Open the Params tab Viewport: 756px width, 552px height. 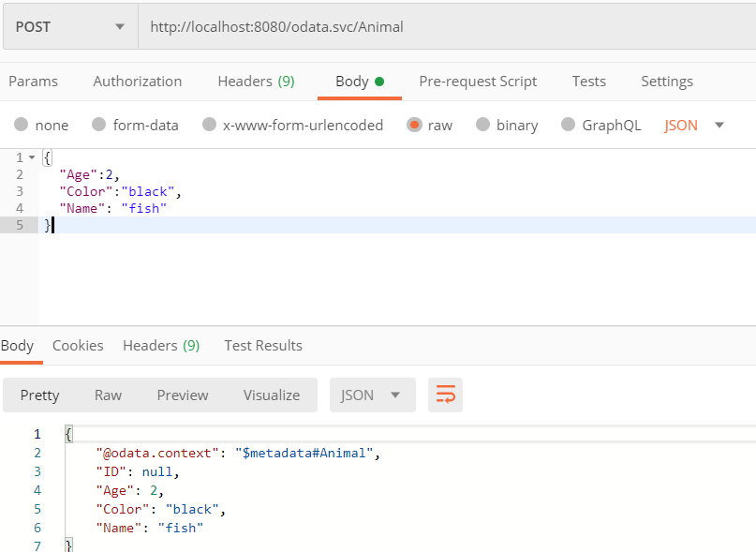tap(34, 81)
